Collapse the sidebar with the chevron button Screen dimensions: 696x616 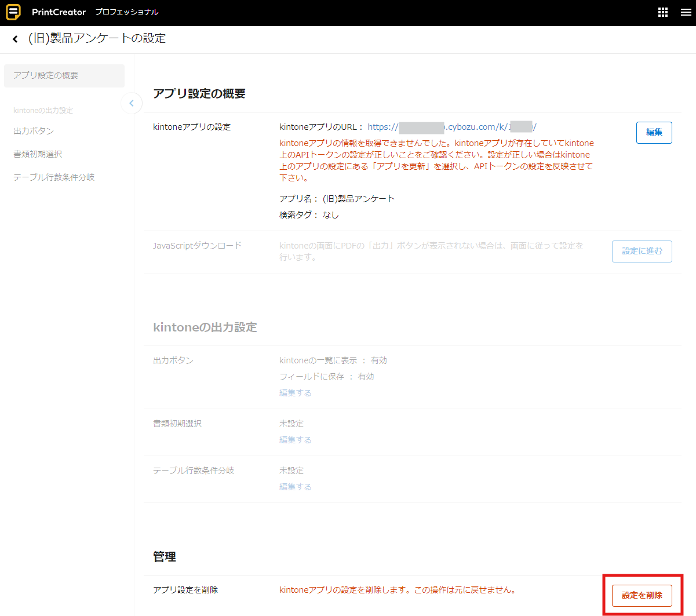132,103
